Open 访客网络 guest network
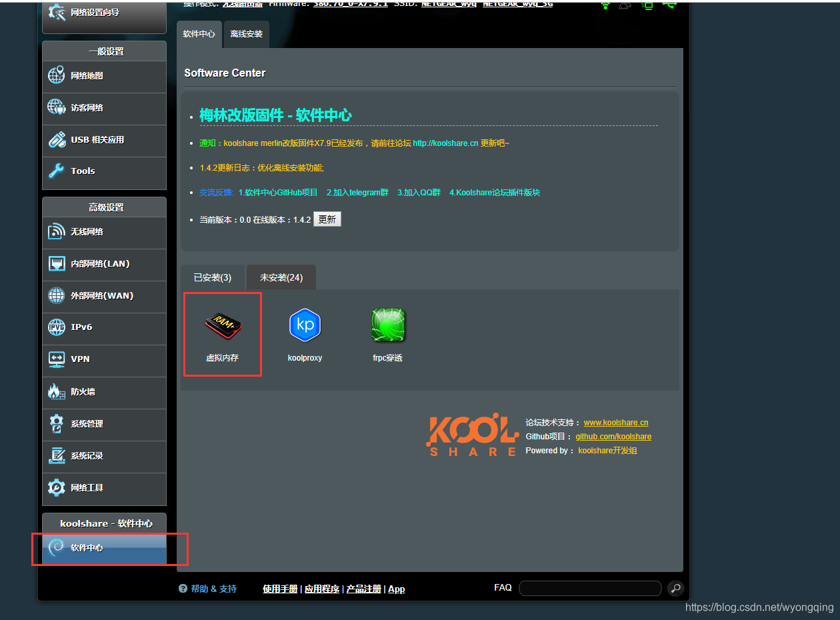This screenshot has height=620, width=840. tap(104, 108)
